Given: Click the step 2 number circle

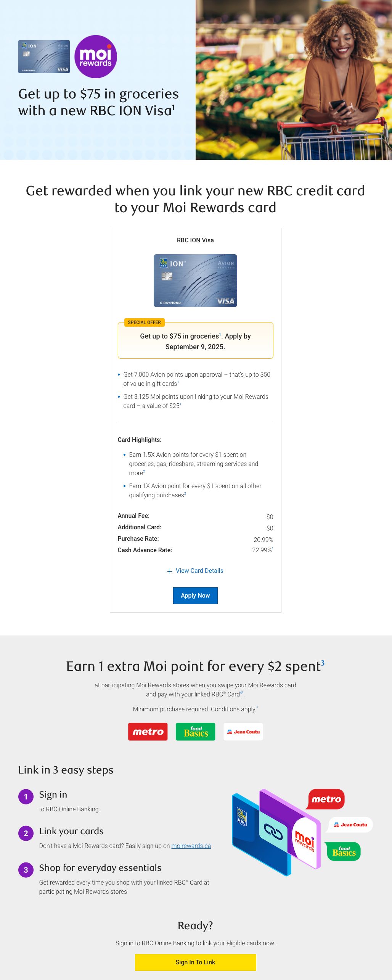Looking at the screenshot, I should click(x=26, y=833).
